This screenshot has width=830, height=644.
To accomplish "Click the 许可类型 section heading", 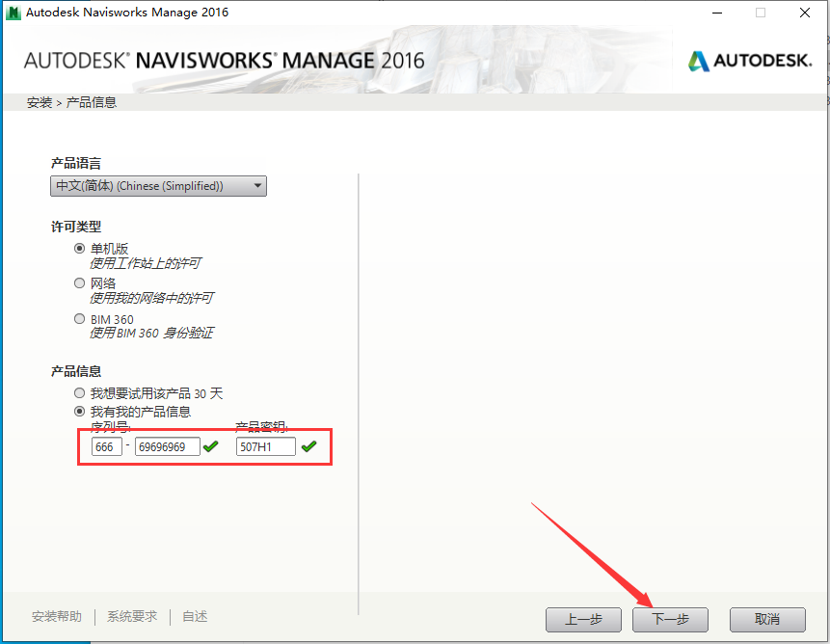I will [x=76, y=227].
